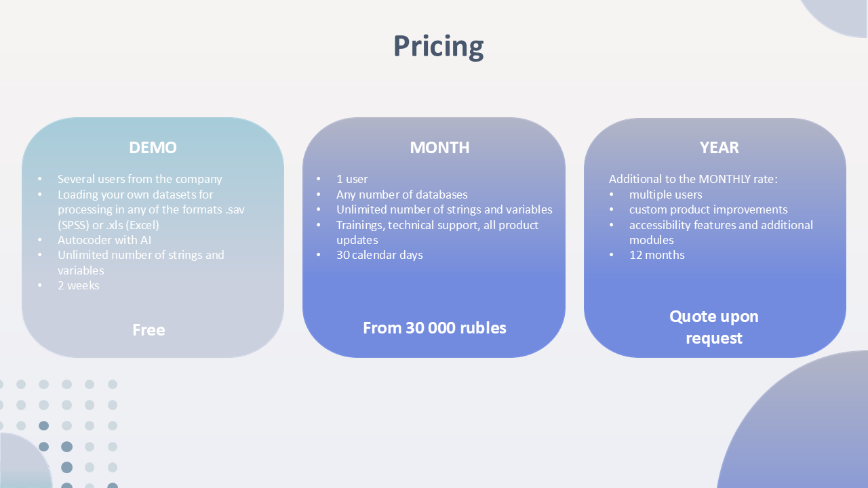The height and width of the screenshot is (488, 868).
Task: Click the Autocoder with AI bullet
Action: pyautogui.click(x=104, y=240)
